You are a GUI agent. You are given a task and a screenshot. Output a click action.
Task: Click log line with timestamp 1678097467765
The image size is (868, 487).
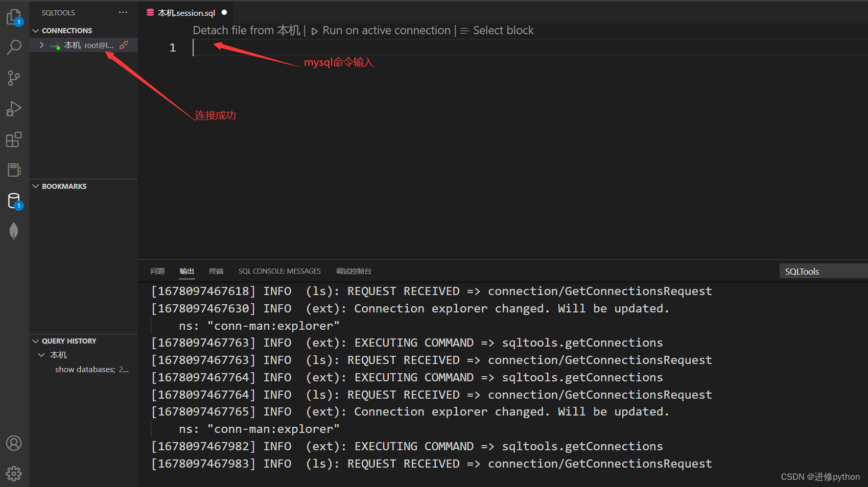point(410,411)
